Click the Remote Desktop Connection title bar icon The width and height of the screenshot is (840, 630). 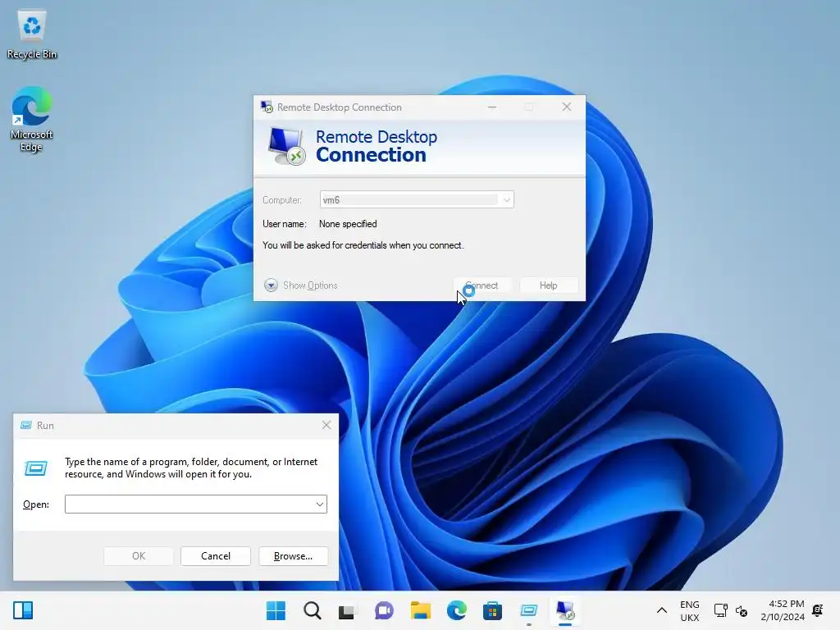pyautogui.click(x=267, y=107)
